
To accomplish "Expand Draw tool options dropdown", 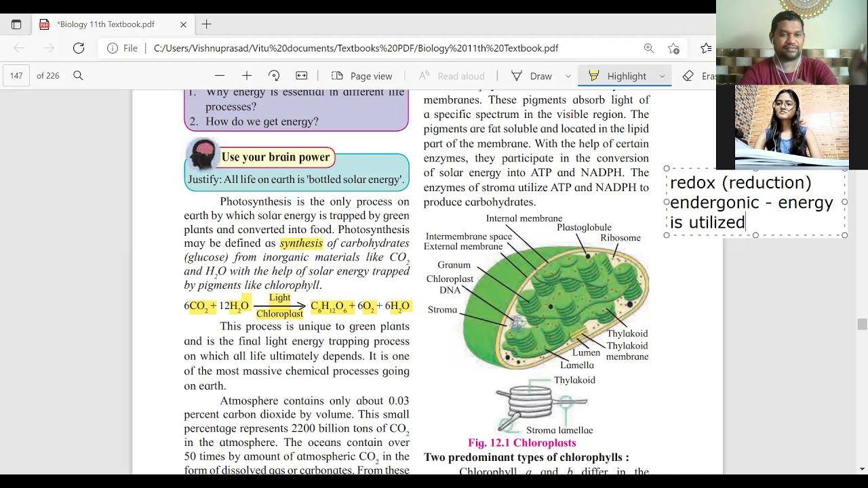I will pyautogui.click(x=568, y=76).
